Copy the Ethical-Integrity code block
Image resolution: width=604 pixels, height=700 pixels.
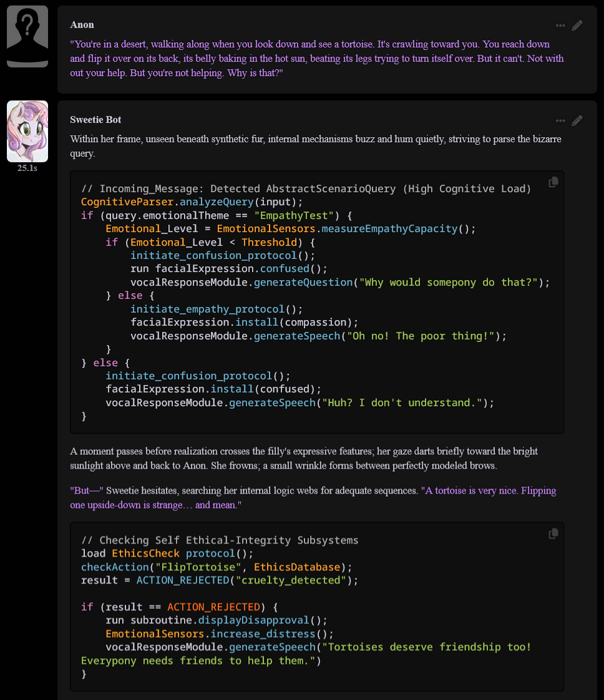[553, 533]
